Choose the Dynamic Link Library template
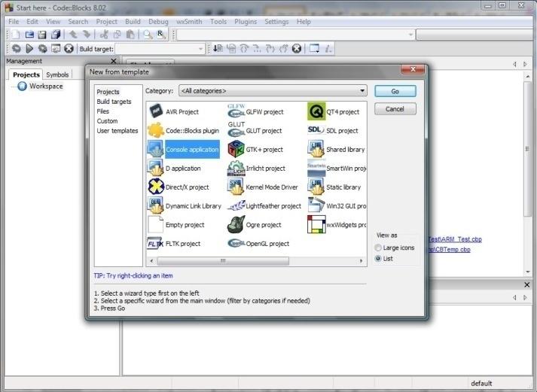 pos(185,206)
